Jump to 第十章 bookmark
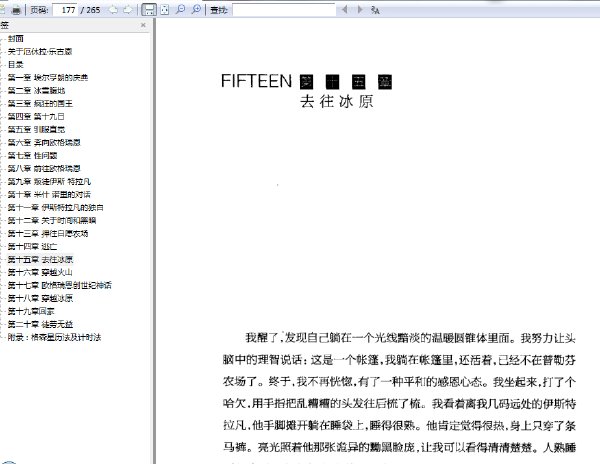The image size is (600, 464). tap(49, 195)
